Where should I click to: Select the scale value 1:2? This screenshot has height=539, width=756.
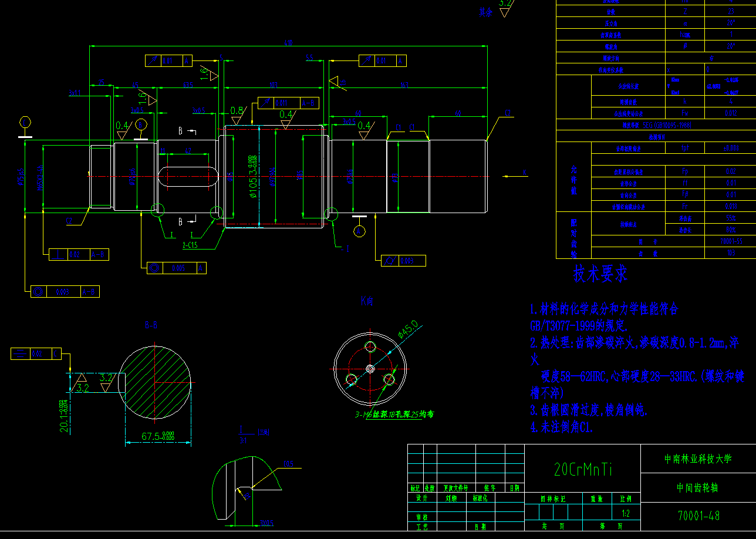point(626,514)
